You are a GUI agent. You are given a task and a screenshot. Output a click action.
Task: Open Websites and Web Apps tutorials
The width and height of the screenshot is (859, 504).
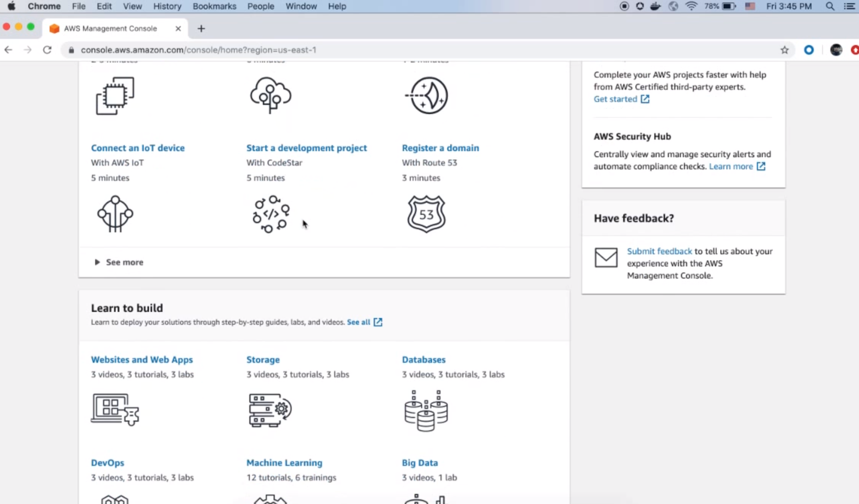(142, 360)
